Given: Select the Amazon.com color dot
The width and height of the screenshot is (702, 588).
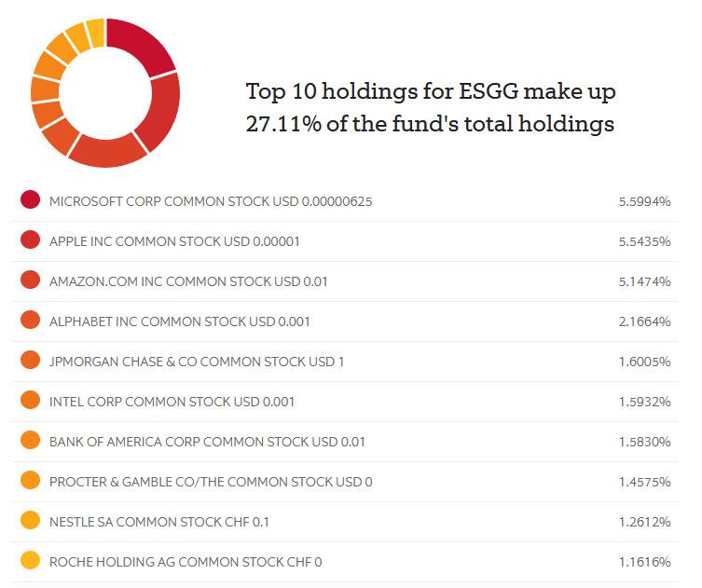Looking at the screenshot, I should point(30,280).
